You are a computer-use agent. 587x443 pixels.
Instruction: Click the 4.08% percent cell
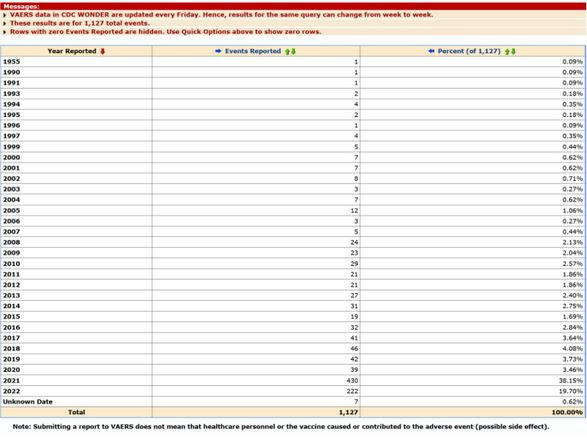pos(572,349)
